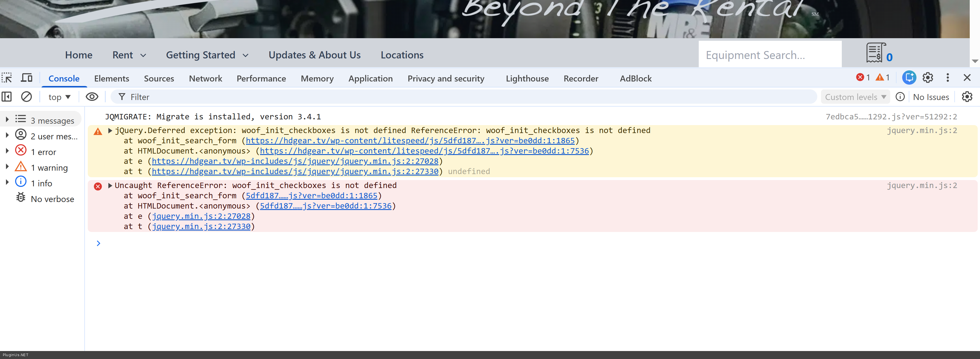Click the live expression eye icon
Screen dimensions: 980x359
92,97
